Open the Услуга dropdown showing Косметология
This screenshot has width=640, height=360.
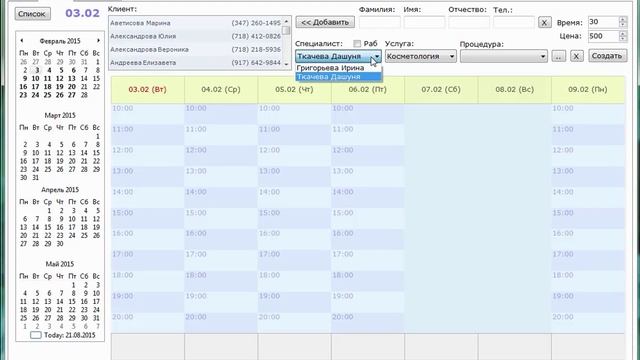(420, 56)
